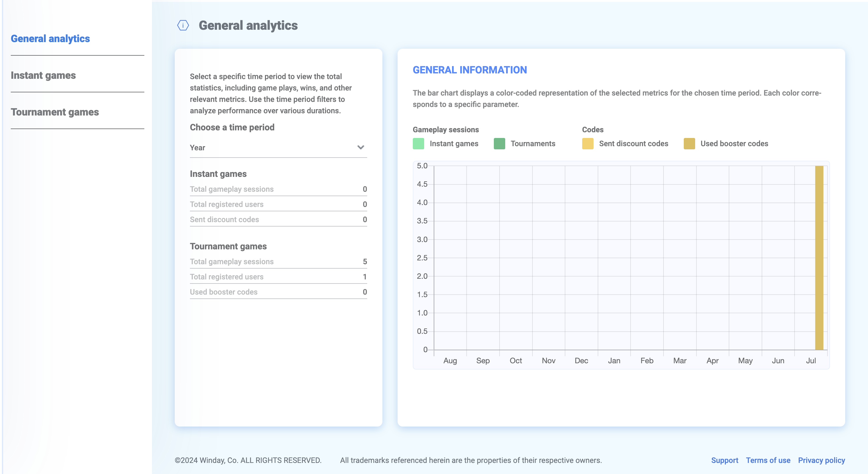Toggle the Tournaments legend green square
The width and height of the screenshot is (868, 474).
[x=499, y=144]
